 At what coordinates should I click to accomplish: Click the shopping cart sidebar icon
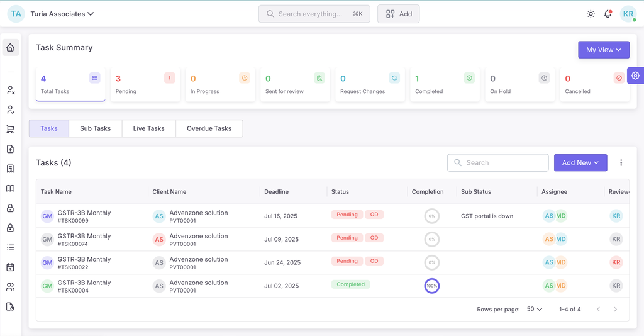(x=10, y=130)
